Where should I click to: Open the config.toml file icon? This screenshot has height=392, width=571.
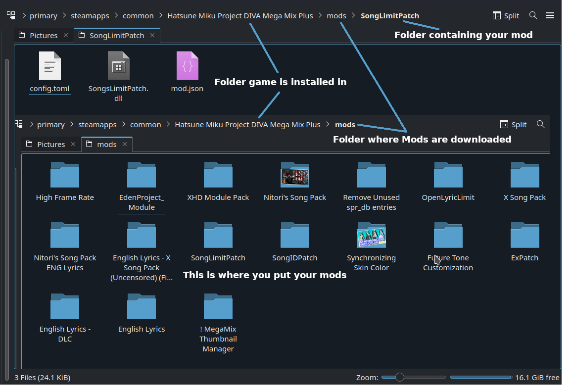coord(50,66)
